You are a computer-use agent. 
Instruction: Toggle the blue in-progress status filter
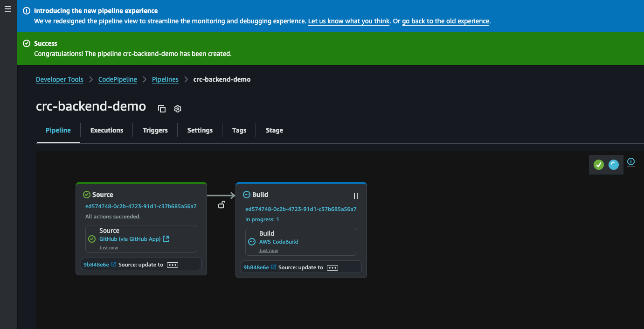[614, 164]
